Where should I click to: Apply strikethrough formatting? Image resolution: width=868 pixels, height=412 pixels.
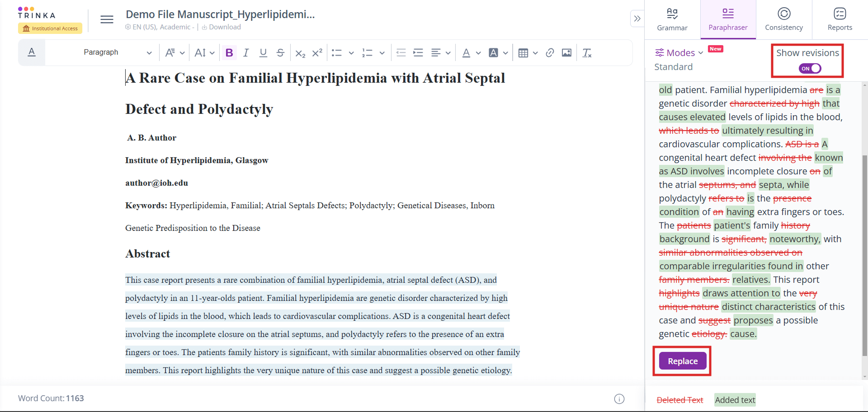(280, 53)
